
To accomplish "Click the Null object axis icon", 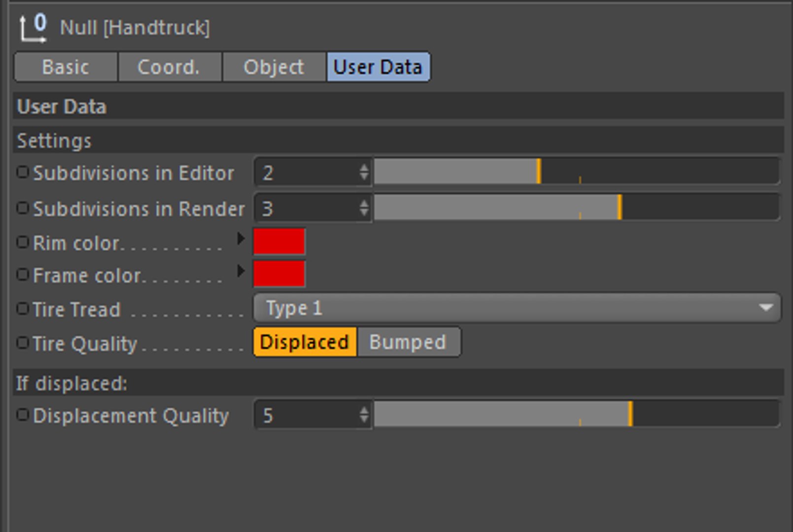I will coord(33,28).
